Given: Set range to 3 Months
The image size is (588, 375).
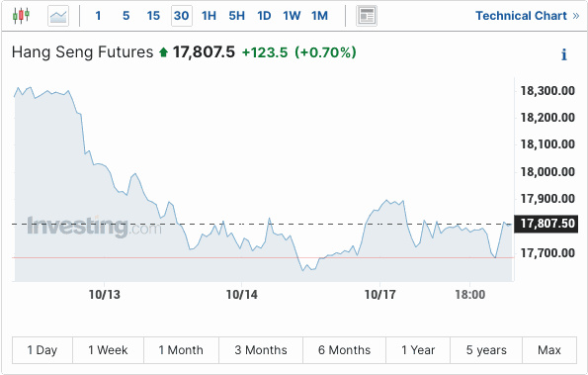Looking at the screenshot, I should (x=261, y=350).
